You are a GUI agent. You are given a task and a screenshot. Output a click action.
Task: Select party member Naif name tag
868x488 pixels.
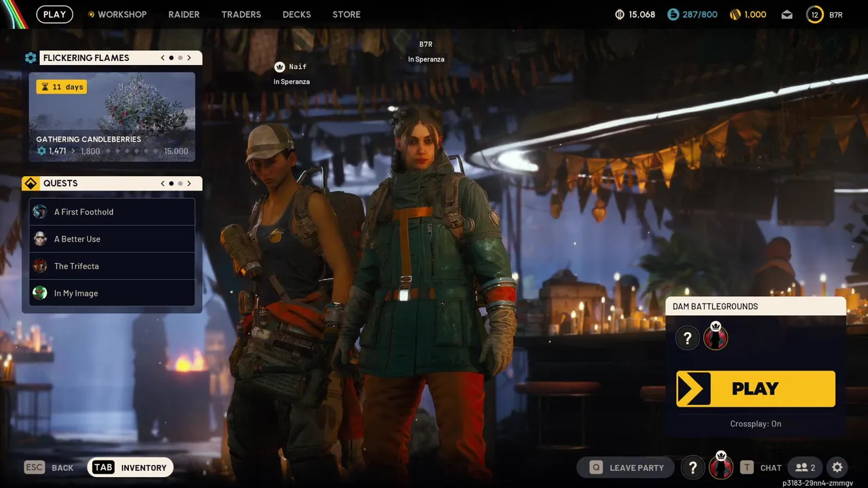(x=298, y=66)
